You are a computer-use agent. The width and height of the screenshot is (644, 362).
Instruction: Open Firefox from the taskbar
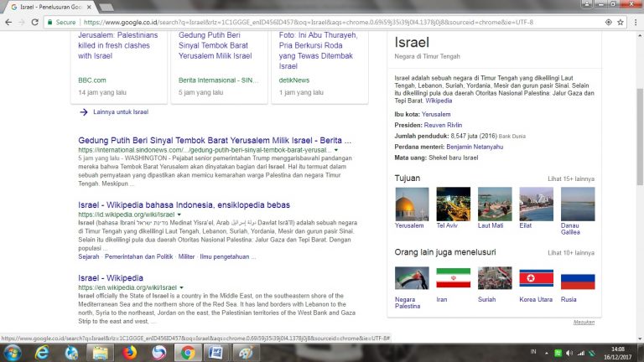pos(129,352)
